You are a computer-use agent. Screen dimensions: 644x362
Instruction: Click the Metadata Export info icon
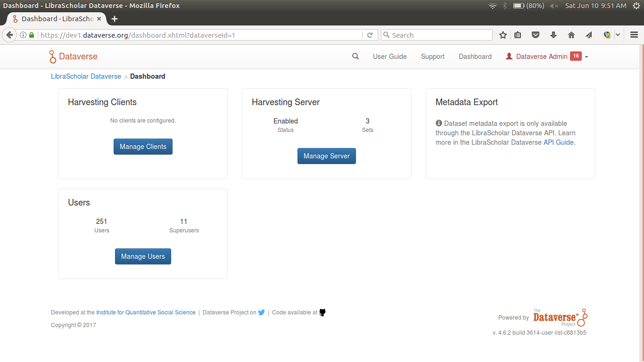pos(439,123)
